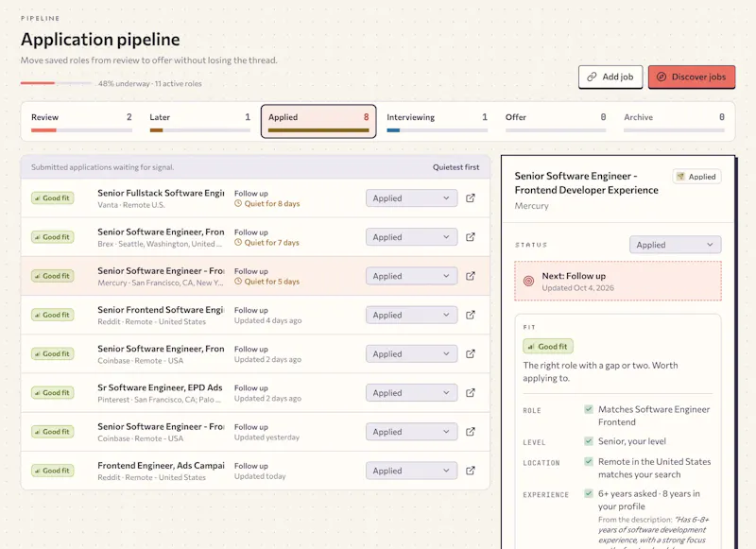Click the 48% underway progress bar

click(x=56, y=83)
